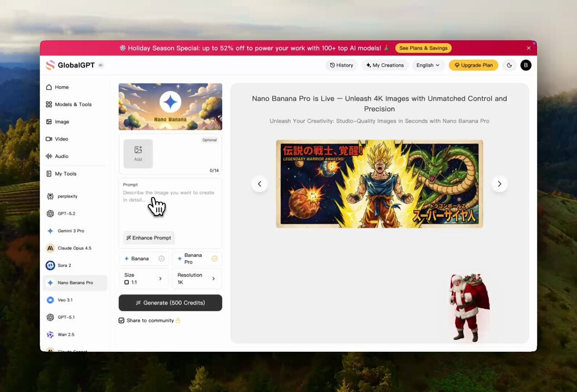The height and width of the screenshot is (392, 577).
Task: Click the History button
Action: coord(341,65)
